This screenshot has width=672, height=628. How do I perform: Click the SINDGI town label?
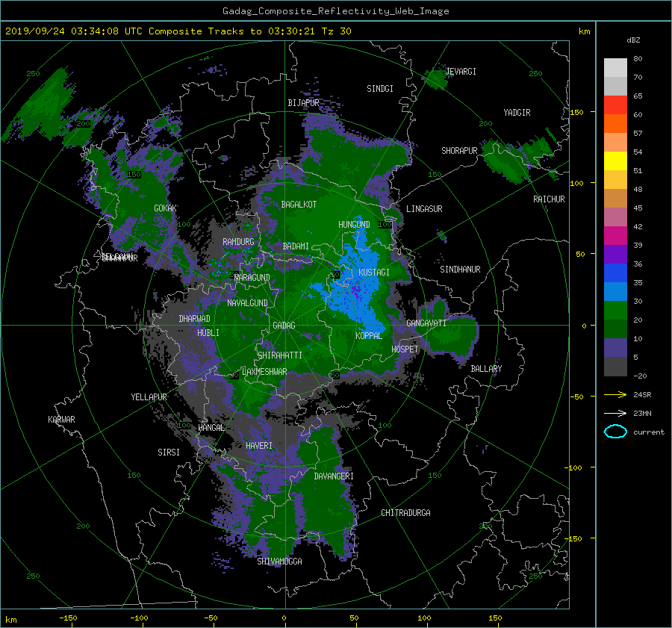click(x=380, y=89)
